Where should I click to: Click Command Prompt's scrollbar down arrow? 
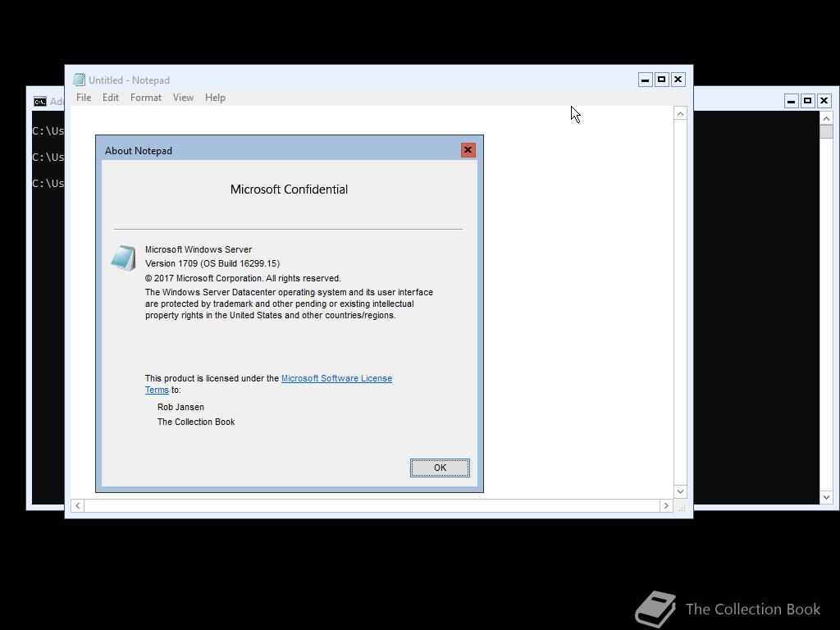[x=826, y=497]
